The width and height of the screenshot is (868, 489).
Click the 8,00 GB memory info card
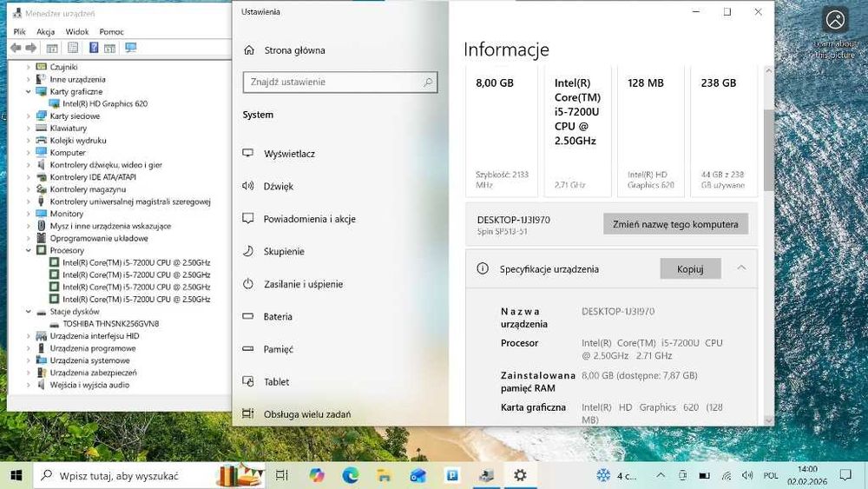click(502, 131)
